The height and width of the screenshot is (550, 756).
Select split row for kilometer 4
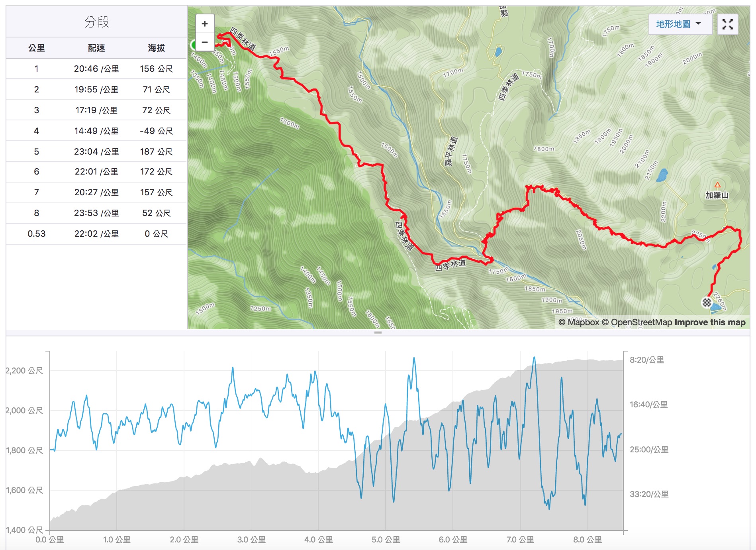coord(96,131)
